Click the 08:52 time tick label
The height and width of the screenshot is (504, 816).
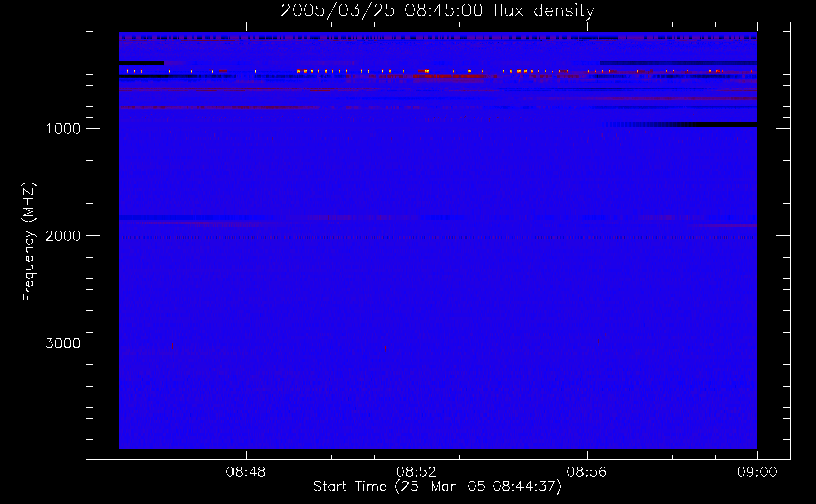click(416, 472)
